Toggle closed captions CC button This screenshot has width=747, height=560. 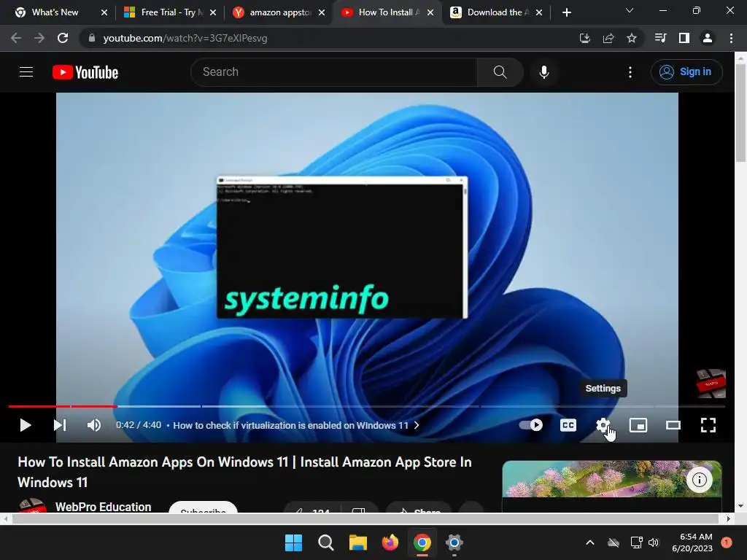(x=568, y=425)
